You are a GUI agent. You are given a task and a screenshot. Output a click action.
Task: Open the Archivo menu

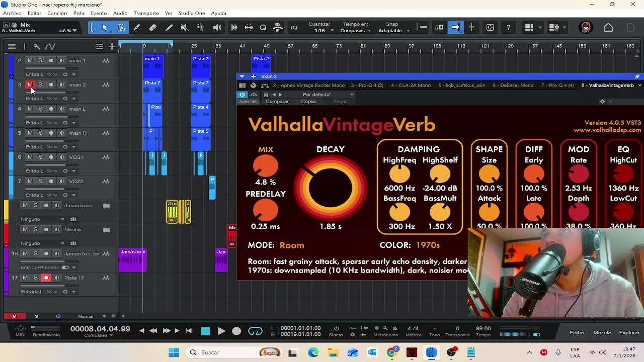pos(13,13)
